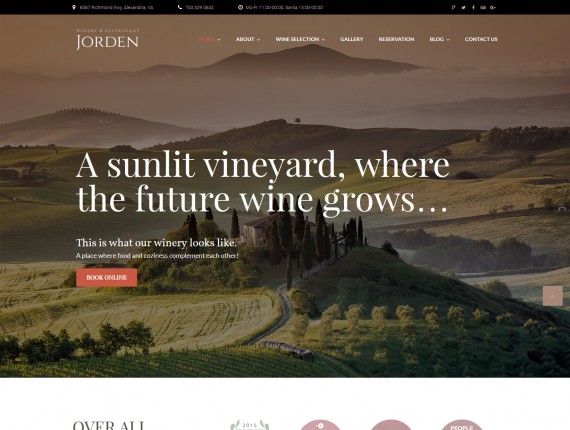Click the back-to-top arrow button
The height and width of the screenshot is (430, 570).
click(553, 296)
